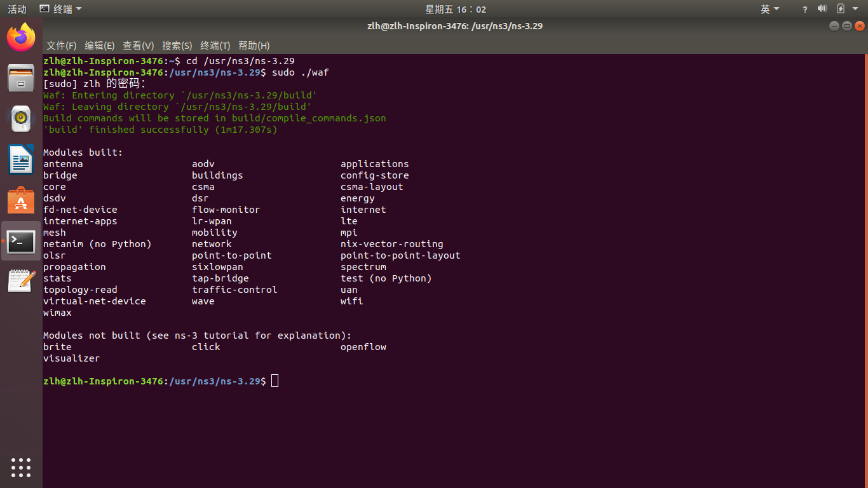Open the 搜索(S) menu
868x488 pixels.
(x=177, y=46)
